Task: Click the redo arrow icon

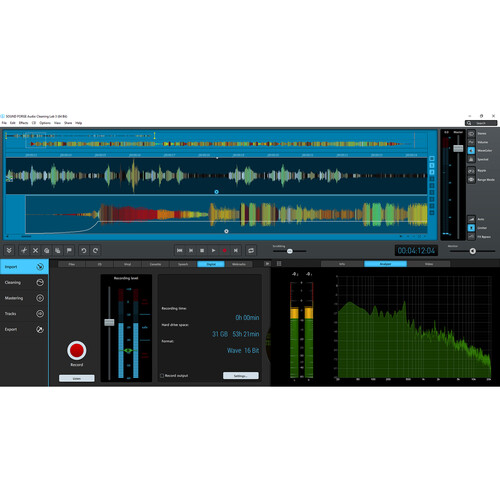Action: coord(95,250)
